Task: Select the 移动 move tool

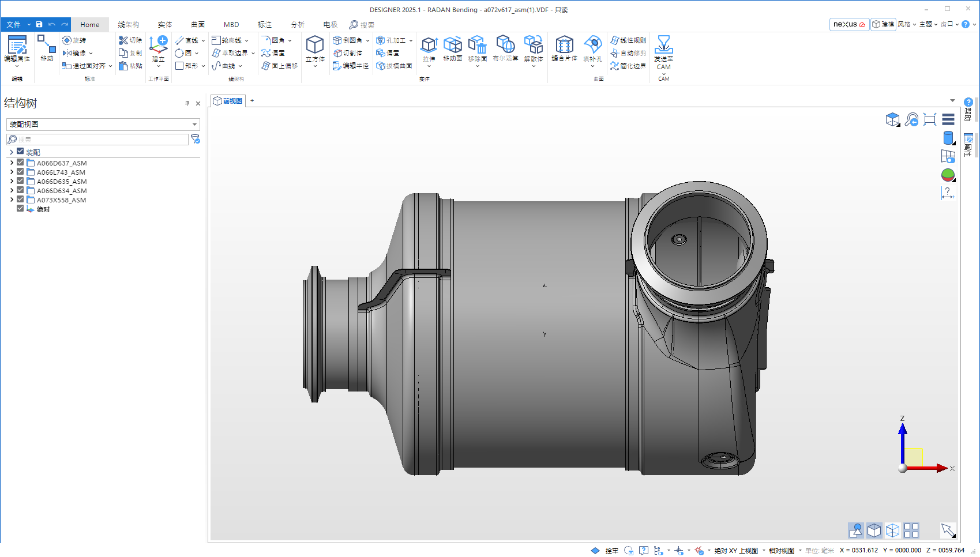Action: click(x=47, y=48)
